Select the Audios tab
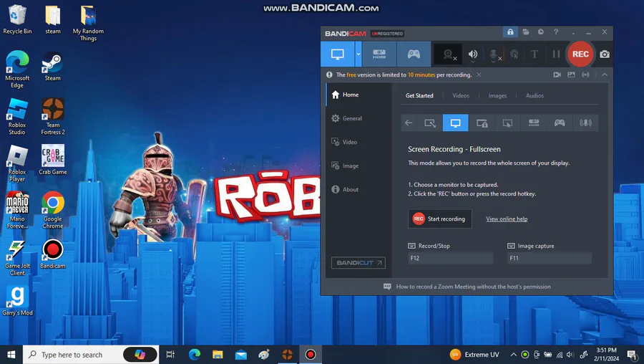Image resolution: width=644 pixels, height=364 pixels. tap(535, 95)
